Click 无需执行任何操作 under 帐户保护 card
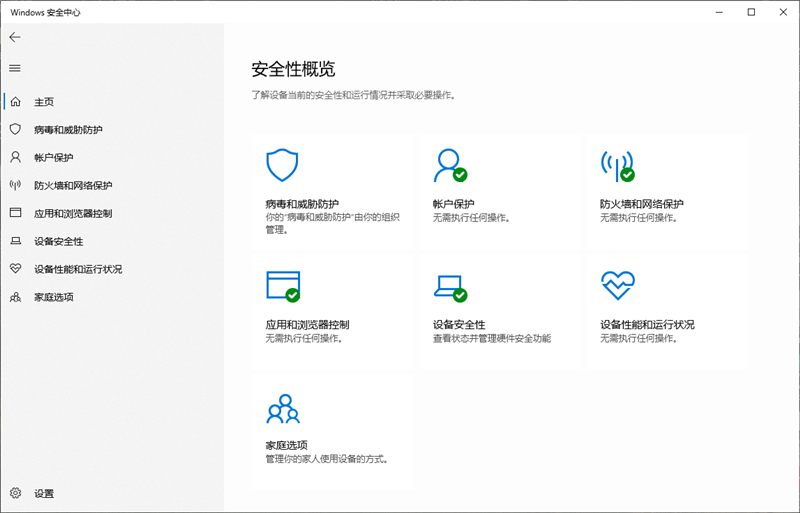 [x=472, y=218]
